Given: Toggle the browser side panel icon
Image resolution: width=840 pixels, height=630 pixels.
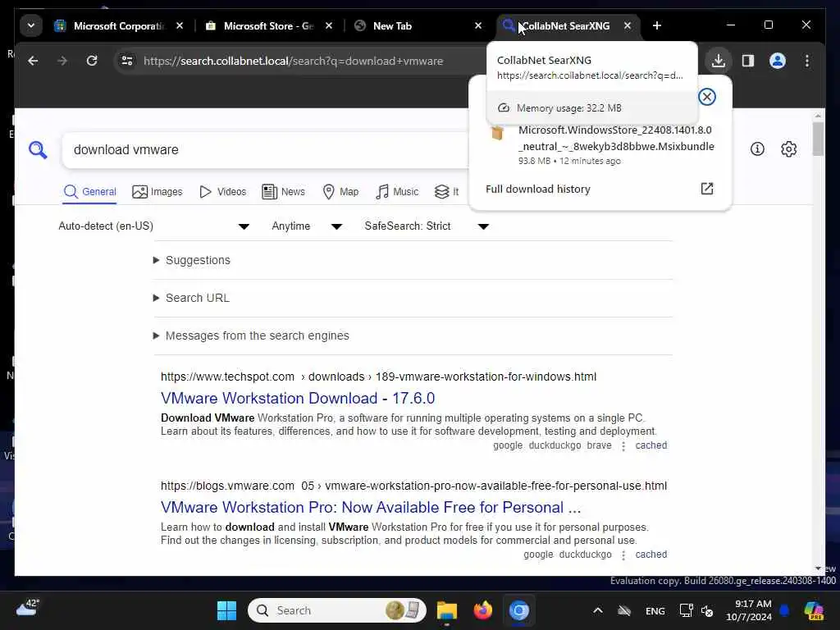Looking at the screenshot, I should (x=748, y=61).
